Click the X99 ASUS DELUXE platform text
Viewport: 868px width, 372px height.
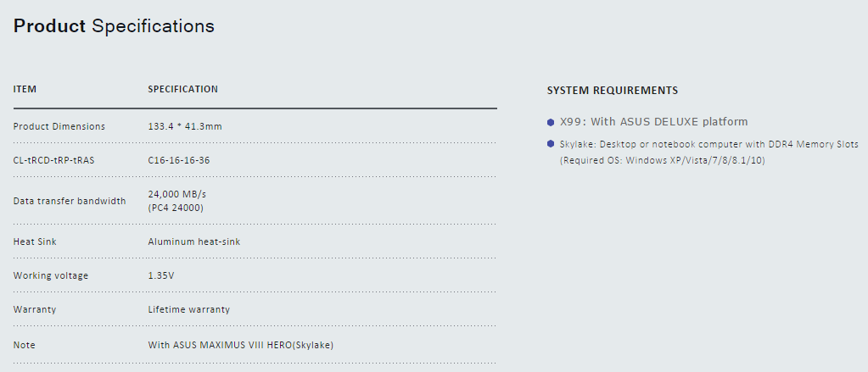[x=654, y=122]
